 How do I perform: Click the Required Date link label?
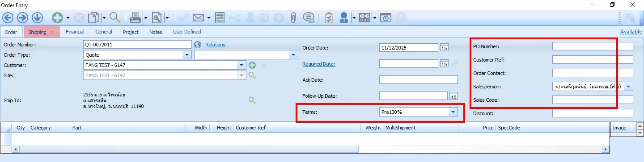(319, 64)
